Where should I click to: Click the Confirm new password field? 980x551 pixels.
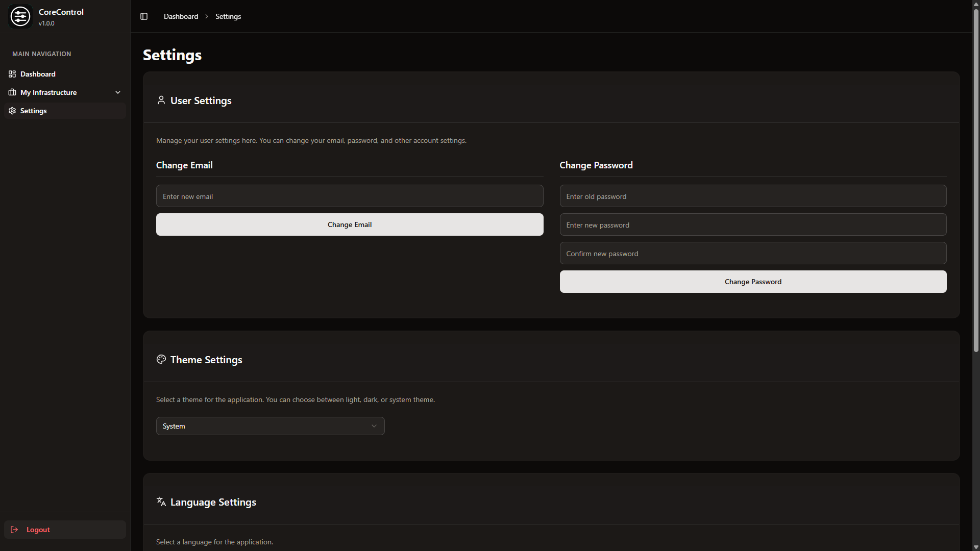pyautogui.click(x=753, y=253)
